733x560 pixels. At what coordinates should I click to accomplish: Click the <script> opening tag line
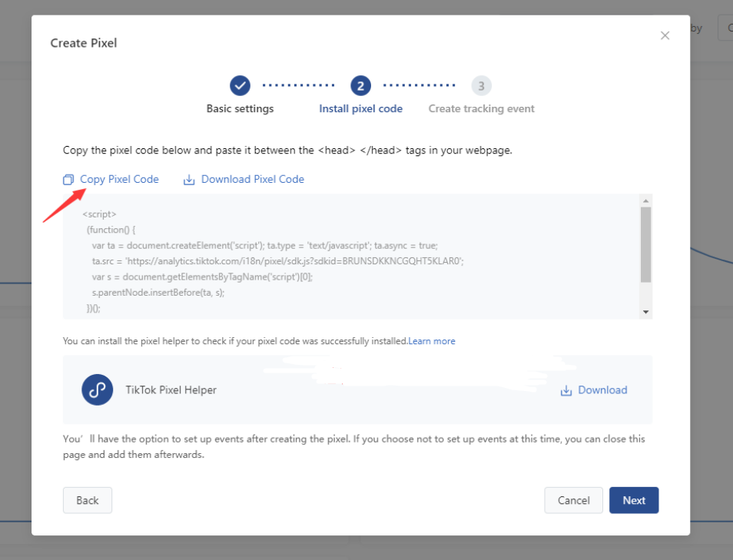pos(99,214)
